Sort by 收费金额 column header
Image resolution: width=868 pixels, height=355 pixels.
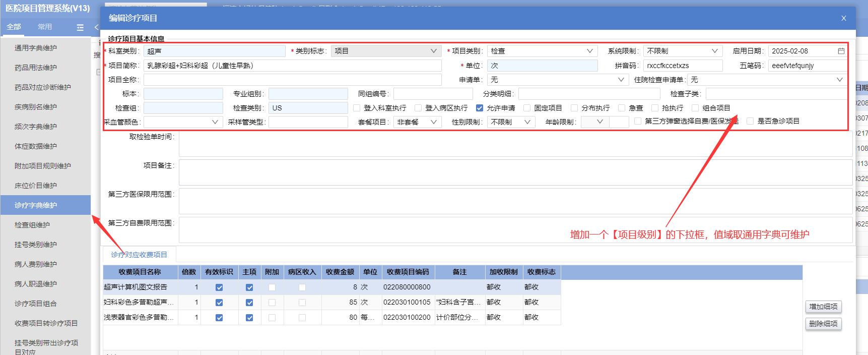click(x=340, y=272)
